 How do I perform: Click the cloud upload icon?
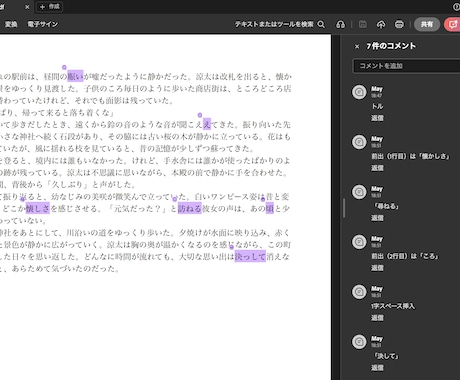(x=381, y=24)
